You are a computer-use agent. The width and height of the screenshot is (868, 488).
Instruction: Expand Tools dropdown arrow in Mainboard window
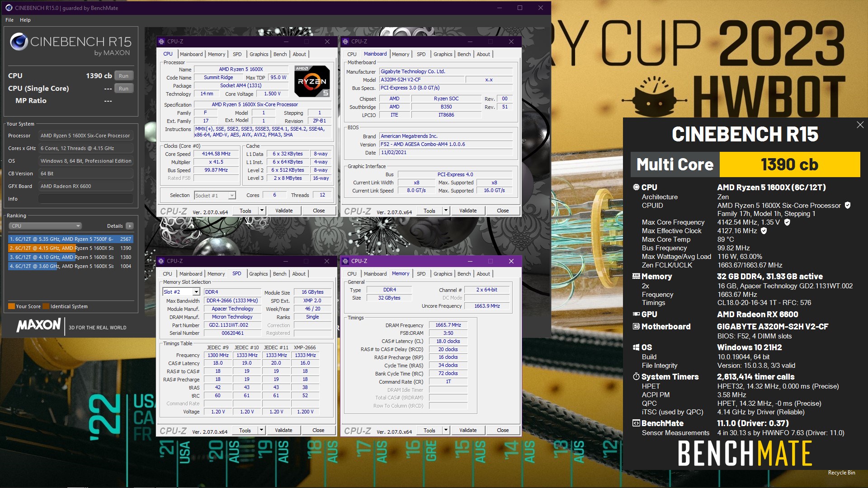[x=446, y=211]
